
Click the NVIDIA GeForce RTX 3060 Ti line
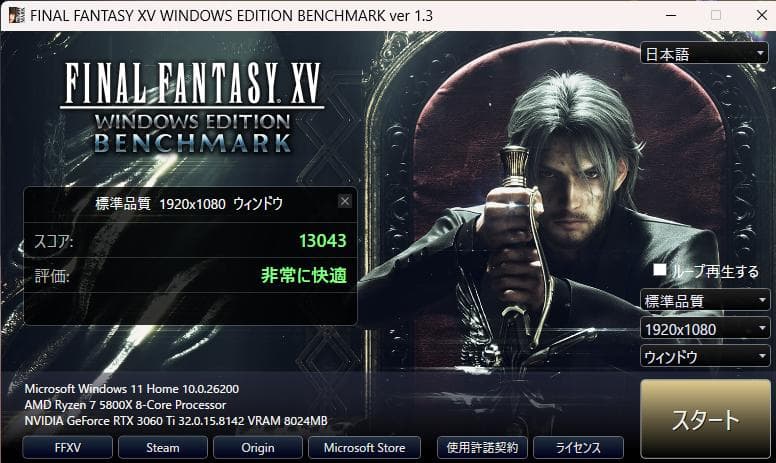[176, 421]
